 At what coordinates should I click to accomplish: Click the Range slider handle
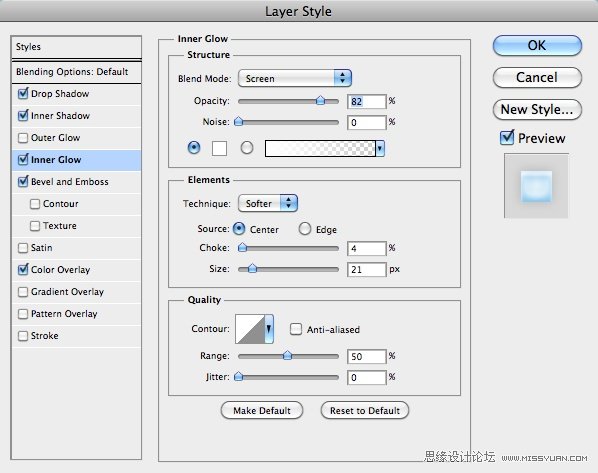(287, 356)
